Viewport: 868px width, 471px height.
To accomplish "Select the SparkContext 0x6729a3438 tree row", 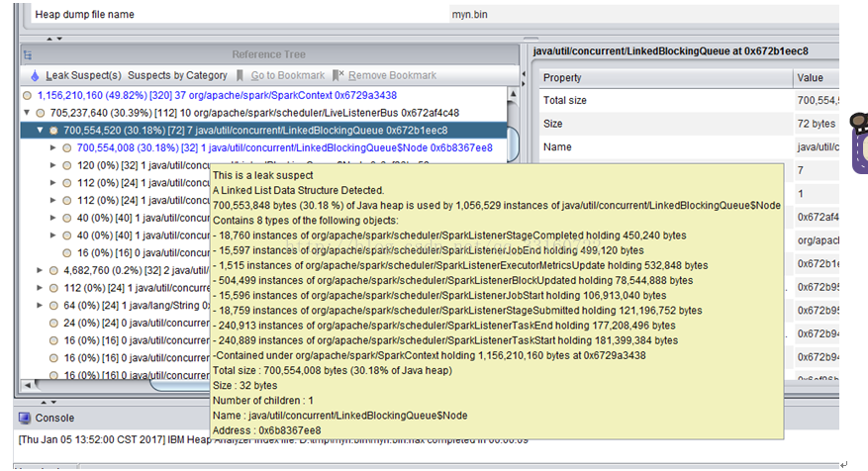I will pos(217,95).
